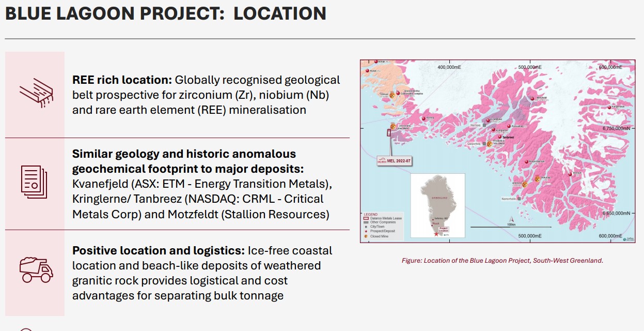Click the Blue Lagoon Project Location title
Screen dimensions: 644x331
tap(166, 13)
